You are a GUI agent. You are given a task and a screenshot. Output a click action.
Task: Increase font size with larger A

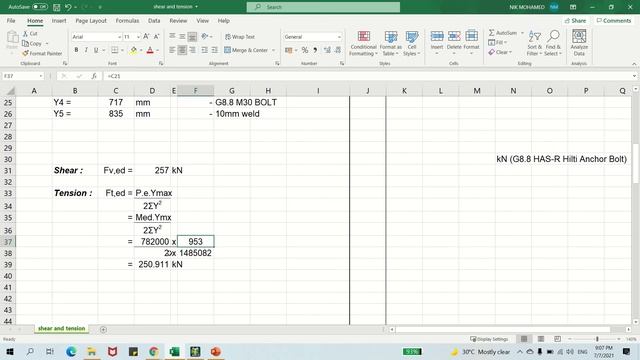point(146,37)
